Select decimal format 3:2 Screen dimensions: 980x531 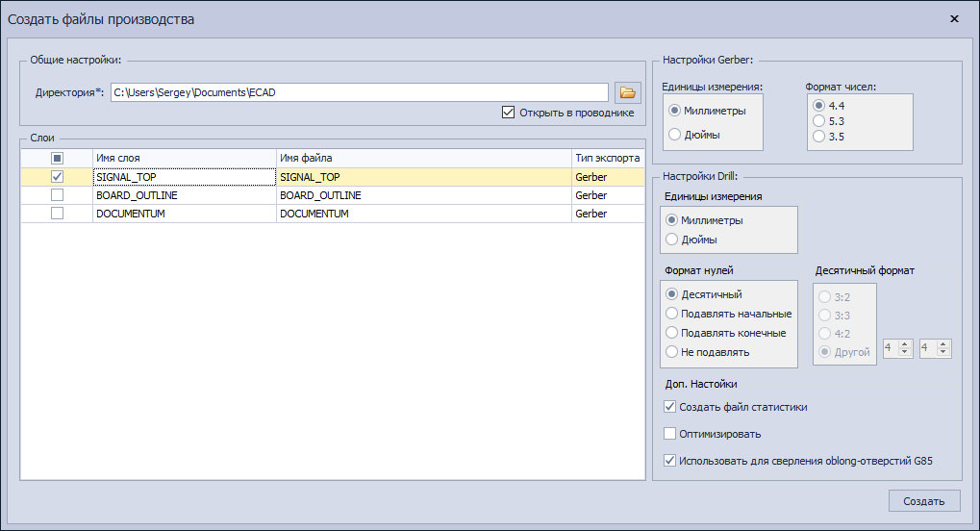coord(825,297)
